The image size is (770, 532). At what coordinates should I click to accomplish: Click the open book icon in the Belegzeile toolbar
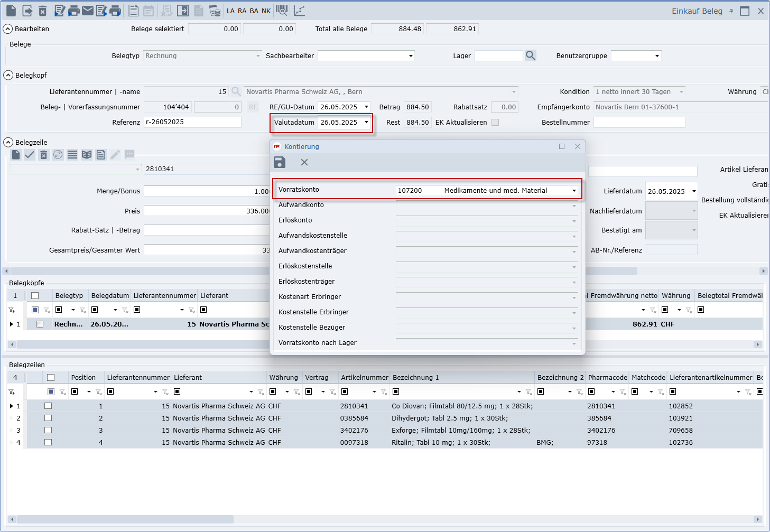(87, 155)
